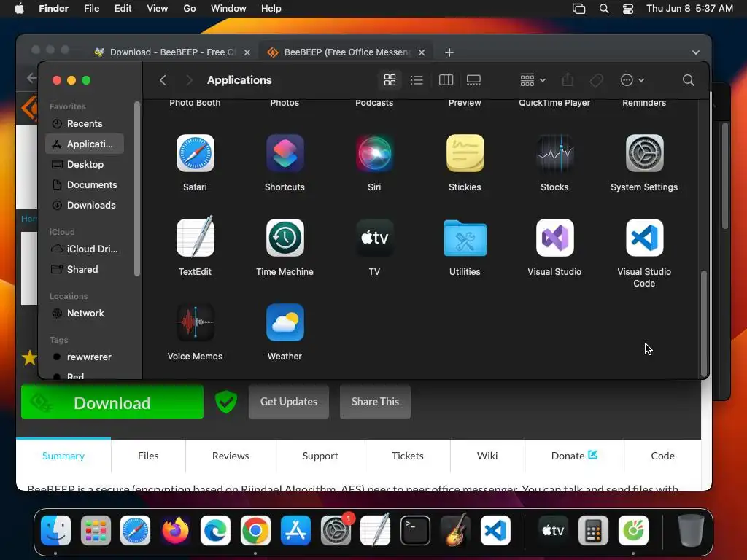Open the Go menu in menu bar

[x=190, y=9]
